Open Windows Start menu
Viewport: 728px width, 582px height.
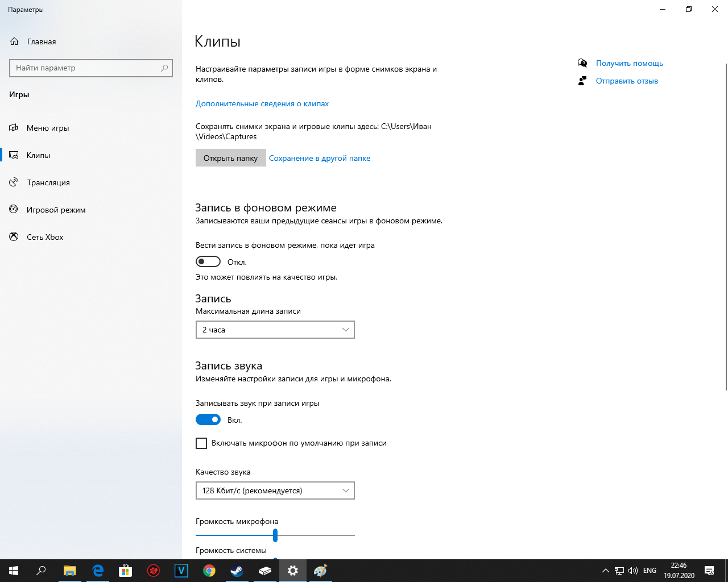(x=14, y=571)
